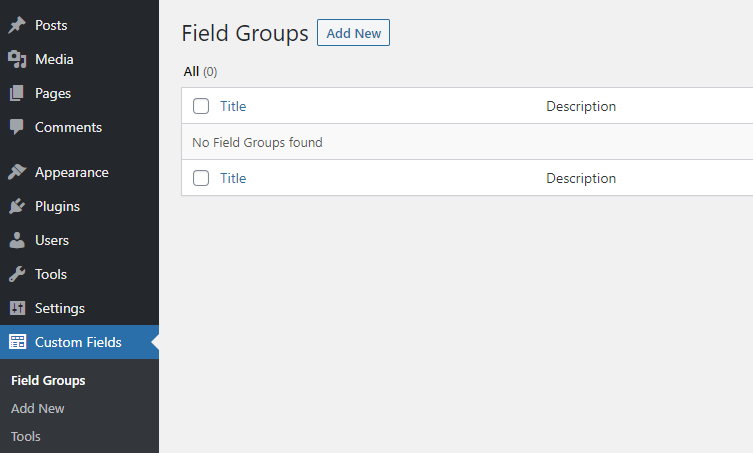The width and height of the screenshot is (753, 453).
Task: Click the Comments speech bubble icon
Action: pos(17,127)
